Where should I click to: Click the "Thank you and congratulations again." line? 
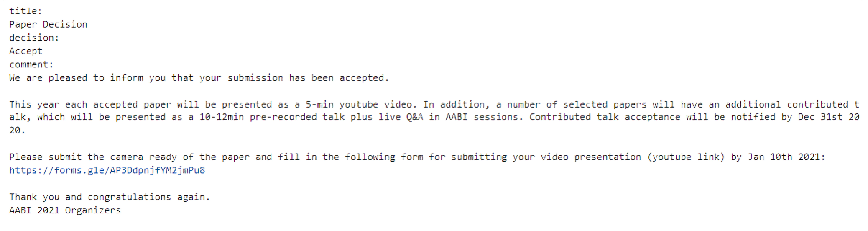[110, 197]
